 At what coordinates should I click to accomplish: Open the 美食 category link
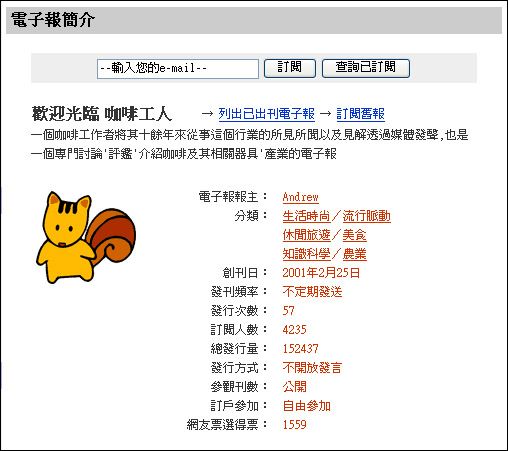(x=354, y=235)
